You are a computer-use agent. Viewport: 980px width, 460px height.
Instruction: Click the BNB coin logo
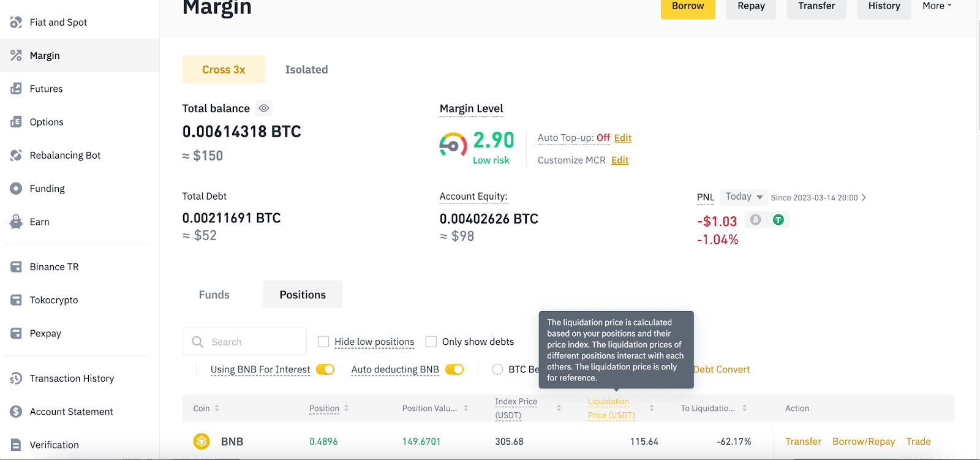pyautogui.click(x=202, y=441)
